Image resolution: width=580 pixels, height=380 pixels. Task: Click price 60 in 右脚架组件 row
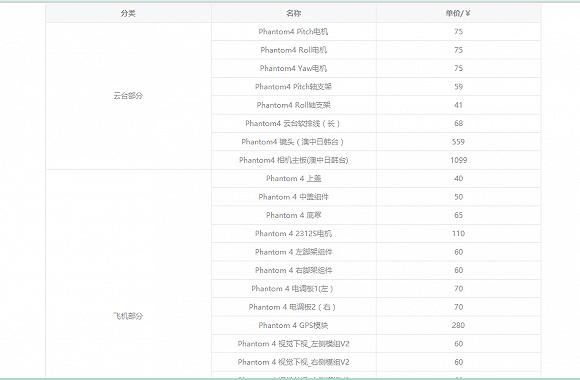click(x=458, y=270)
